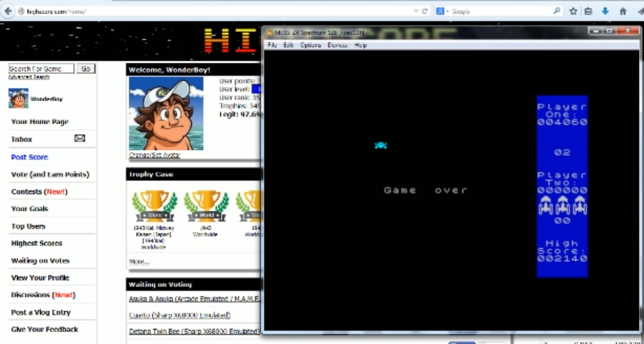Click the downloads arrow icon
This screenshot has height=344, width=644.
(605, 11)
